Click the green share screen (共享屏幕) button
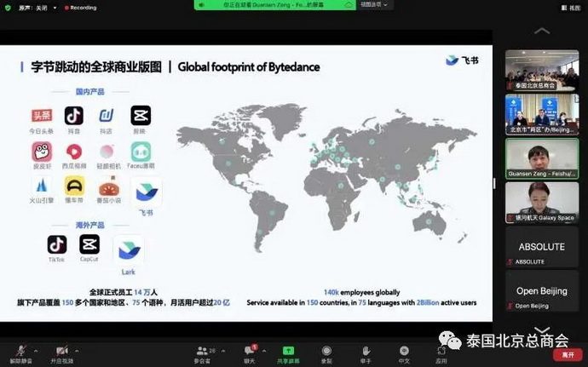Viewport: 588px width, 367px height. 288,354
